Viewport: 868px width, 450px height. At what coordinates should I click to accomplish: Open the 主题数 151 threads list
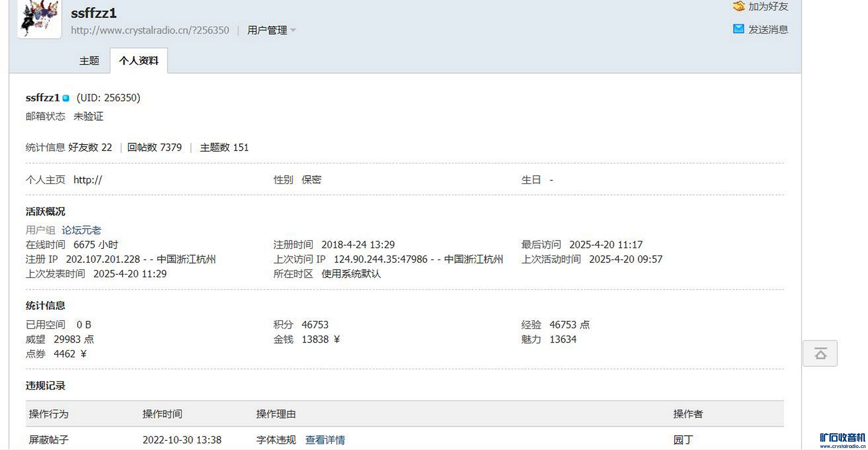[224, 147]
